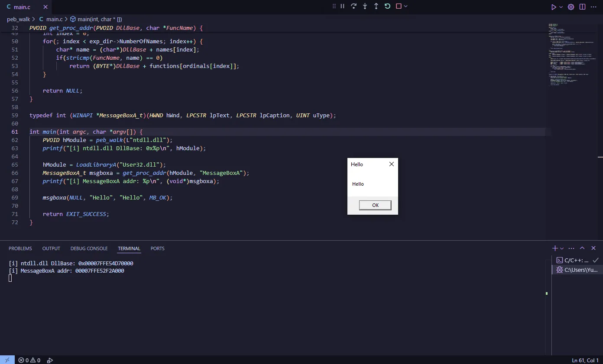The height and width of the screenshot is (364, 603).
Task: Expand the run button dropdown arrow
Action: pos(561,7)
